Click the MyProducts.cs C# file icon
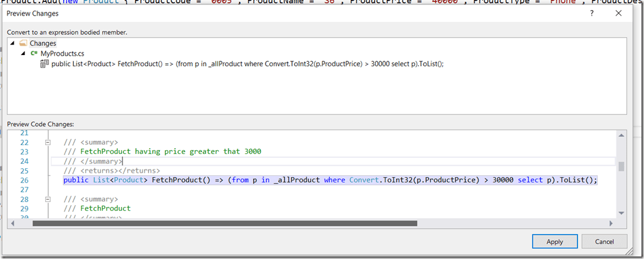The image size is (644, 259). click(34, 54)
